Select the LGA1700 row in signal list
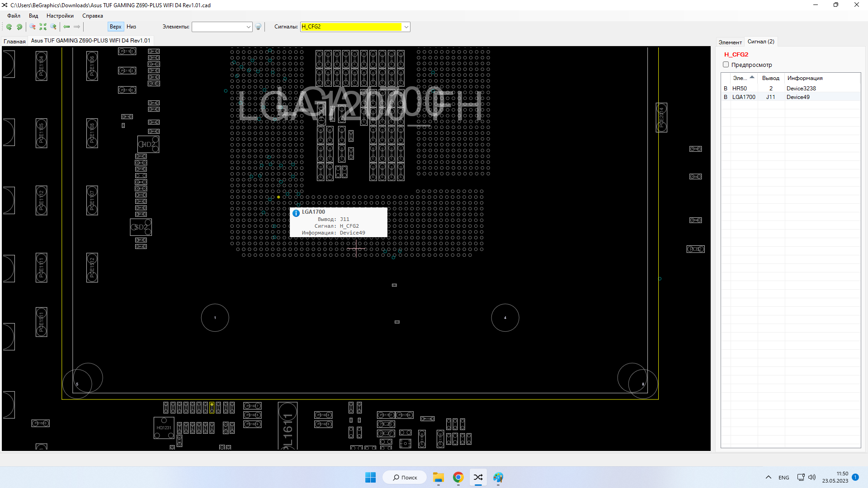 pyautogui.click(x=791, y=97)
